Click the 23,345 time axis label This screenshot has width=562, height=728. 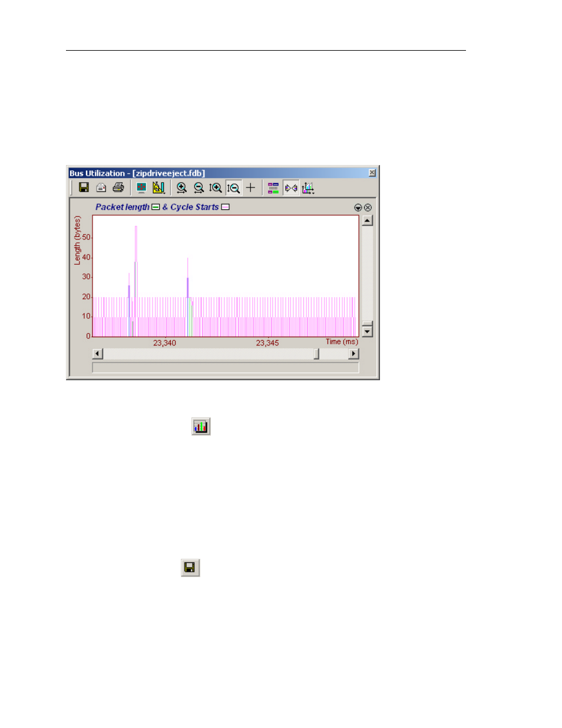(x=267, y=343)
